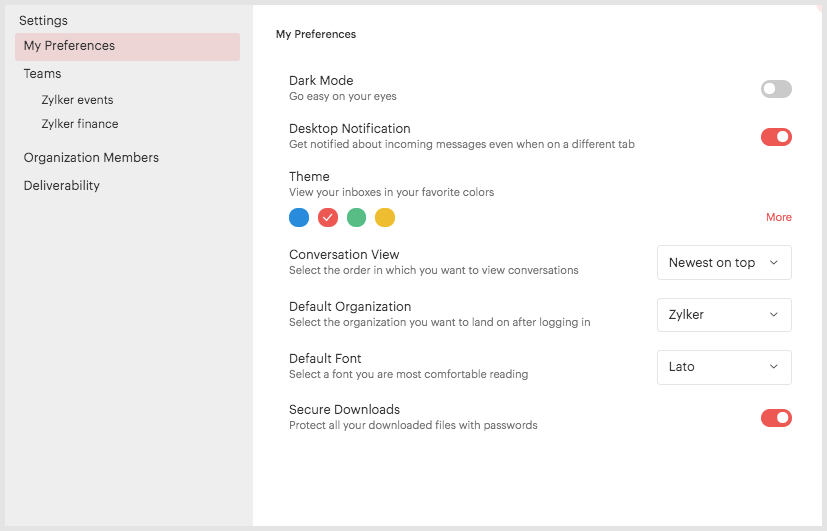Viewport: 827px width, 531px height.
Task: Select the blue theme color
Action: [x=299, y=217]
